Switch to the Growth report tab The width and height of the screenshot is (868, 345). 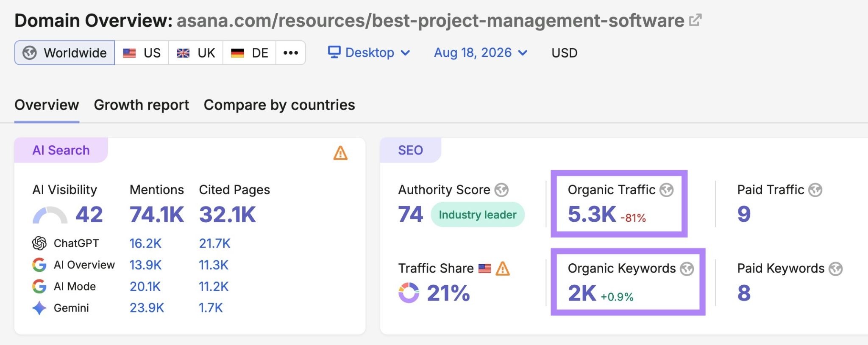click(141, 105)
